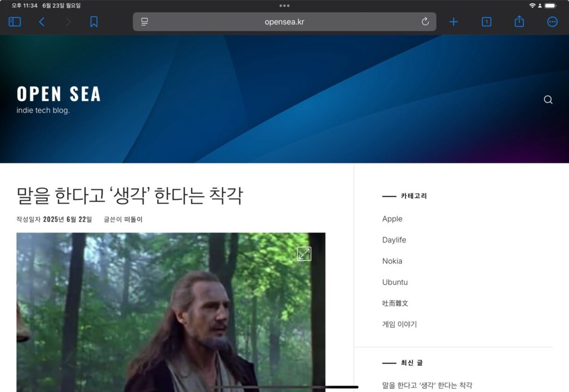Screen dimensions: 569x392
Task: Show the Safari sidebar
Action: point(14,22)
